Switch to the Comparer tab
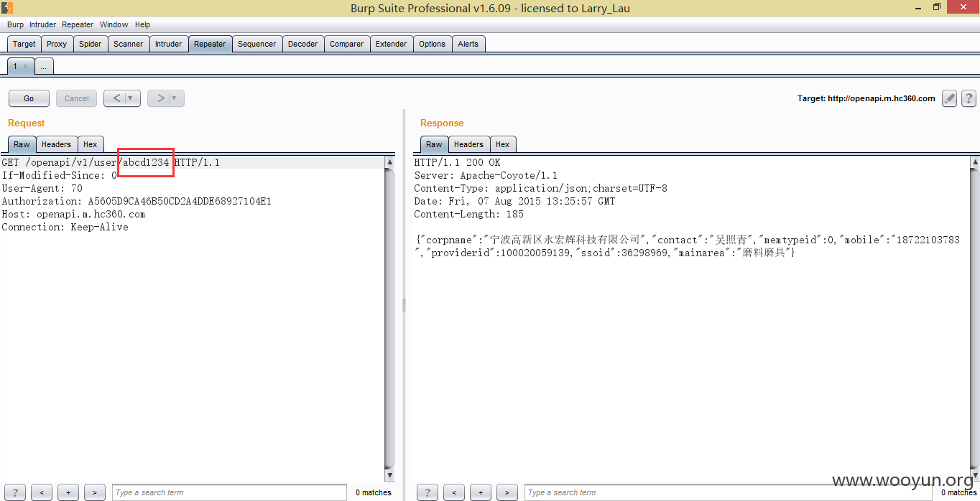 [x=347, y=44]
